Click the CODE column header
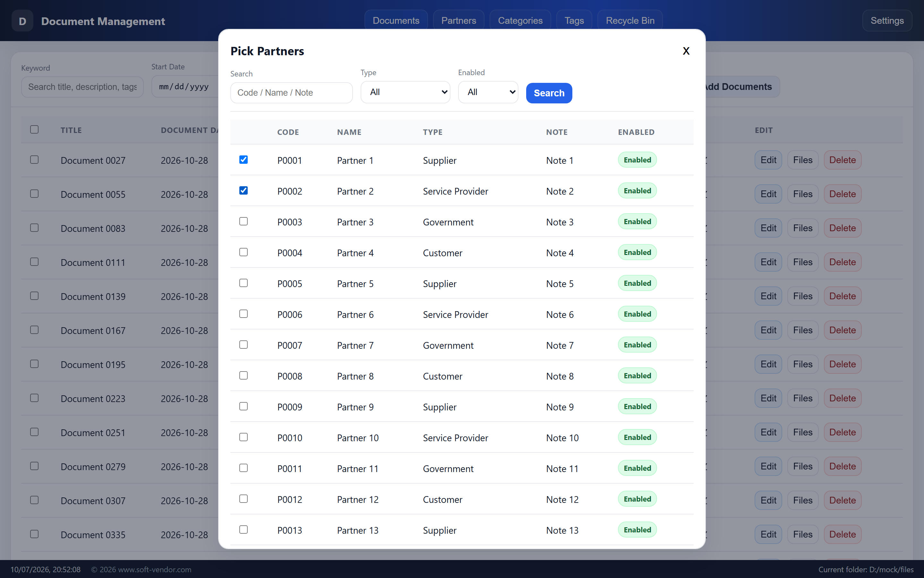Screen dimensions: 924x578 point(288,132)
